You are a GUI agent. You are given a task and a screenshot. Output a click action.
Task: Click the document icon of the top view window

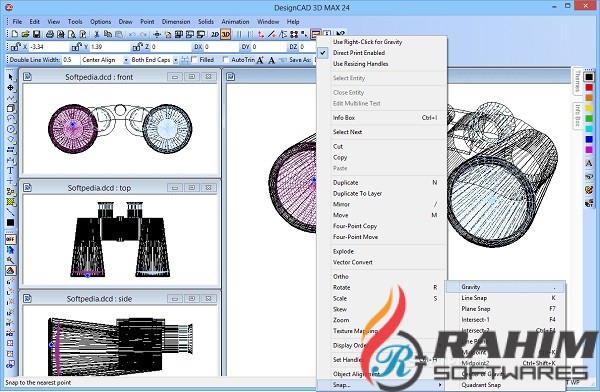pos(28,188)
